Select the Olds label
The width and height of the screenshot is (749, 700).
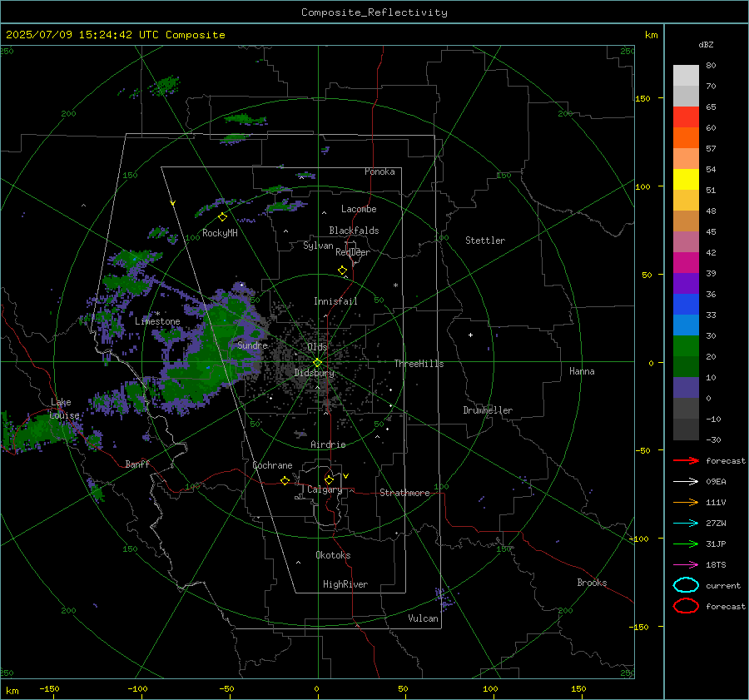tap(317, 346)
